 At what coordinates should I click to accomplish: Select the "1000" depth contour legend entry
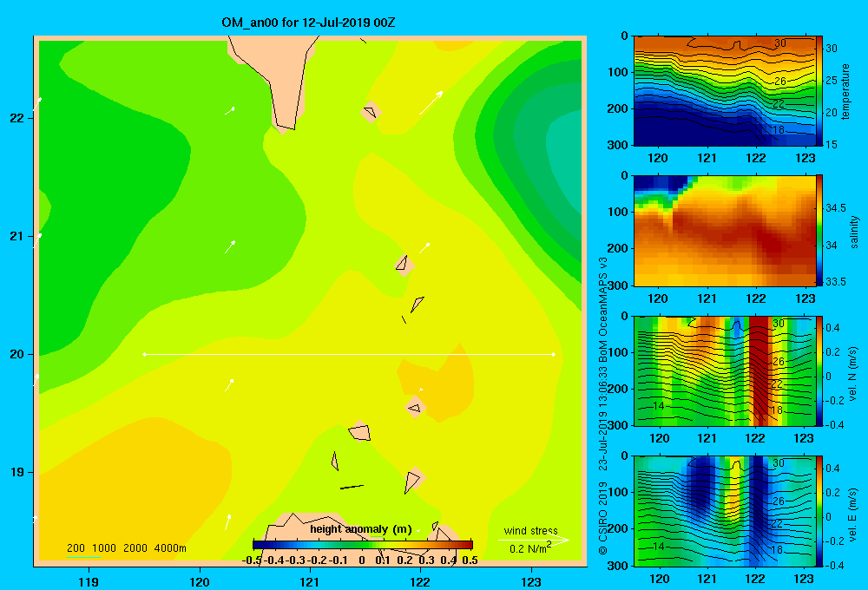(104, 548)
